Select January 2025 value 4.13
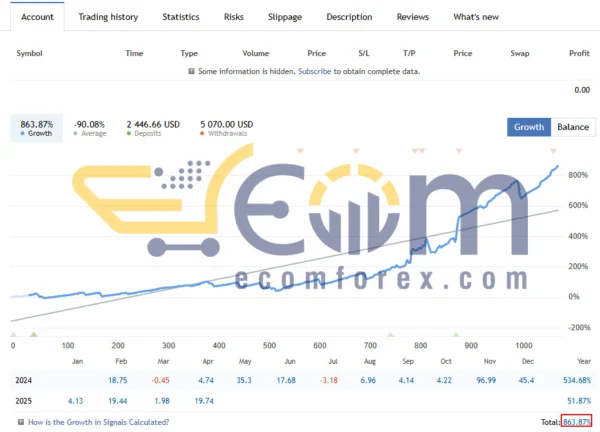 click(x=75, y=401)
